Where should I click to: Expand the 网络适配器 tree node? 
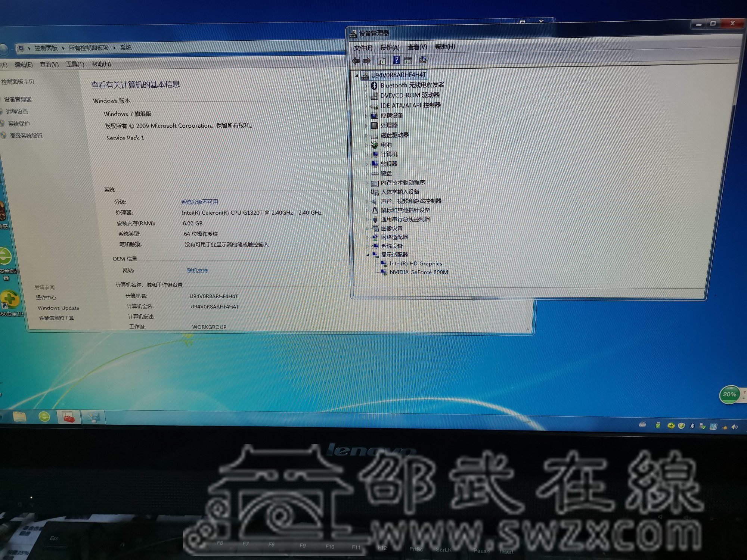(368, 237)
